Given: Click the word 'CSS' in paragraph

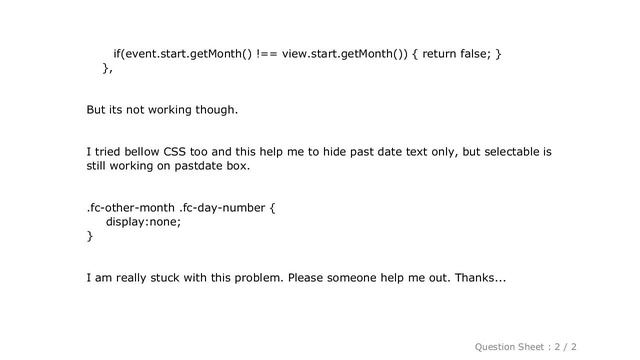Looking at the screenshot, I should click(174, 152).
